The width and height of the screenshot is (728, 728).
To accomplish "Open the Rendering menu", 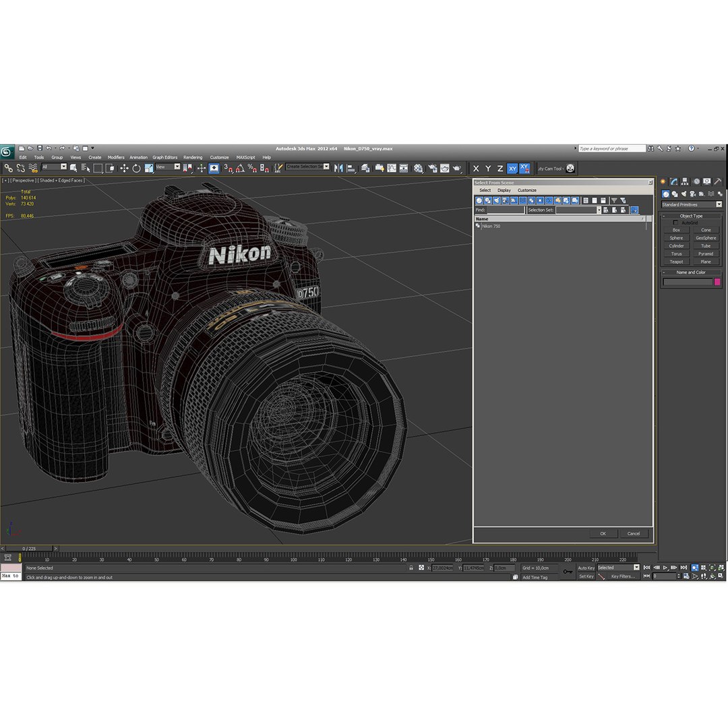I will click(x=193, y=157).
